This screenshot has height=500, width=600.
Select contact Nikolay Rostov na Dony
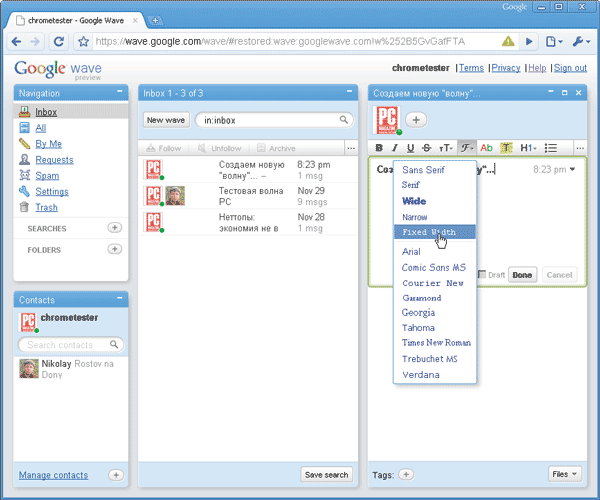pos(71,369)
